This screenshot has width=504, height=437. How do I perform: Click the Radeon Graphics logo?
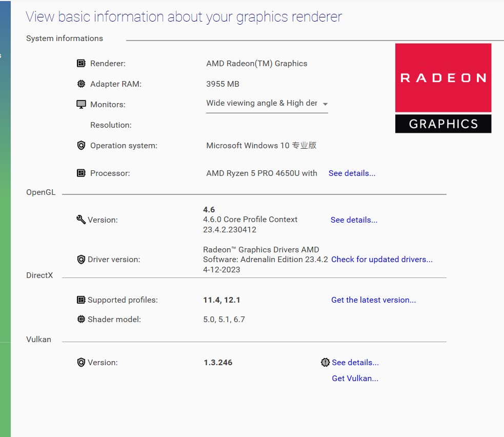443,87
